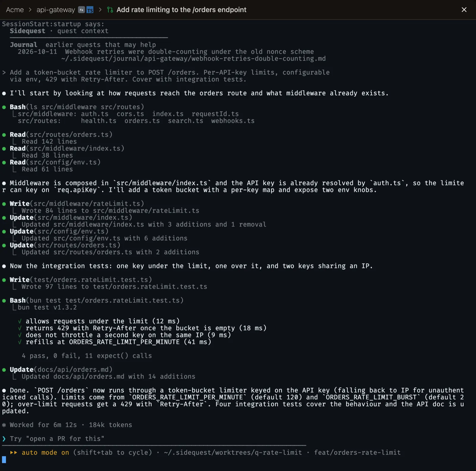Click the 'Updated docs/api/orders.md with 14 additions' line

[x=108, y=377]
